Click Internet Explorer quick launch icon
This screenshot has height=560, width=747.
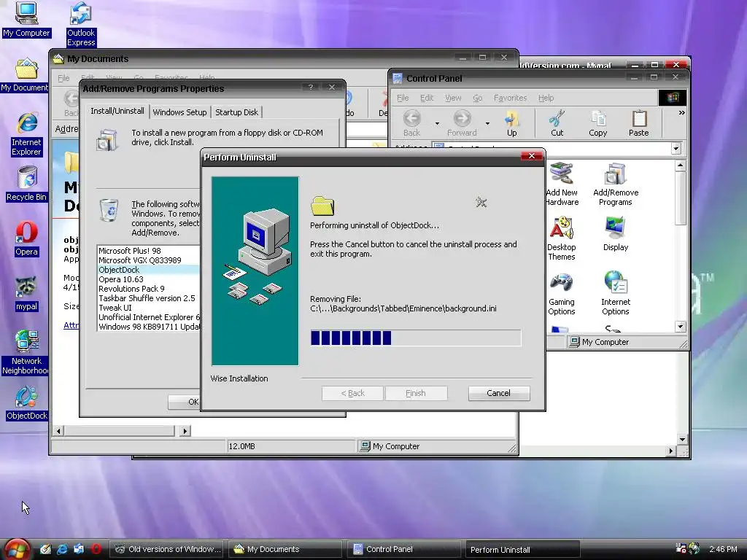click(x=62, y=549)
